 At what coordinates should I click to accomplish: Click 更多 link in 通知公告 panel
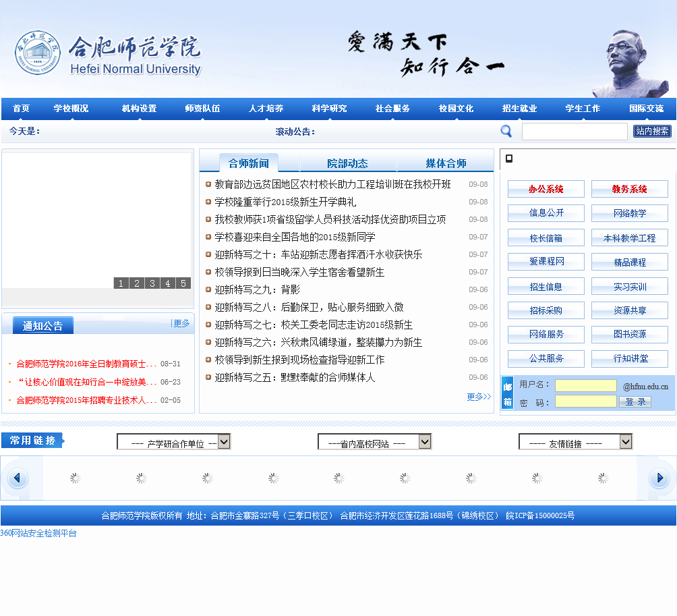point(181,323)
